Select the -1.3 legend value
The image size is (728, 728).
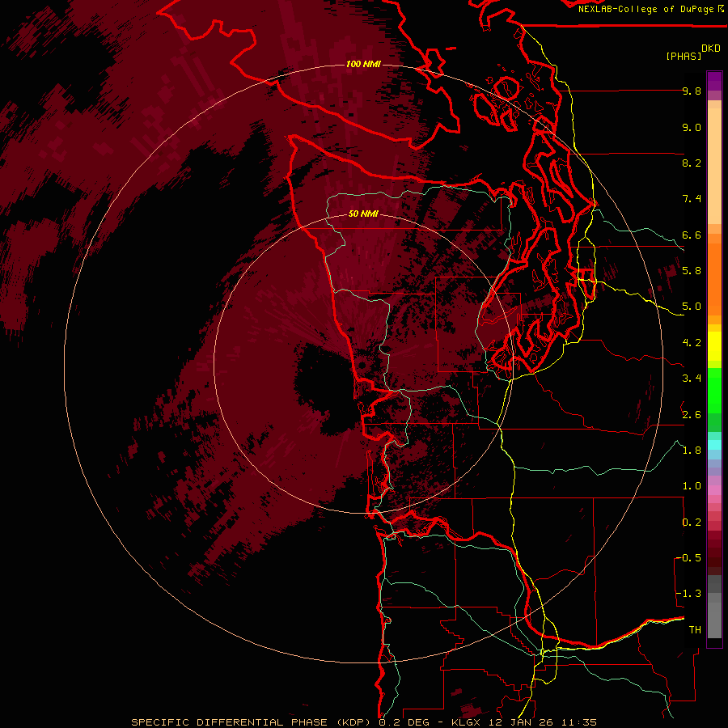pyautogui.click(x=688, y=594)
